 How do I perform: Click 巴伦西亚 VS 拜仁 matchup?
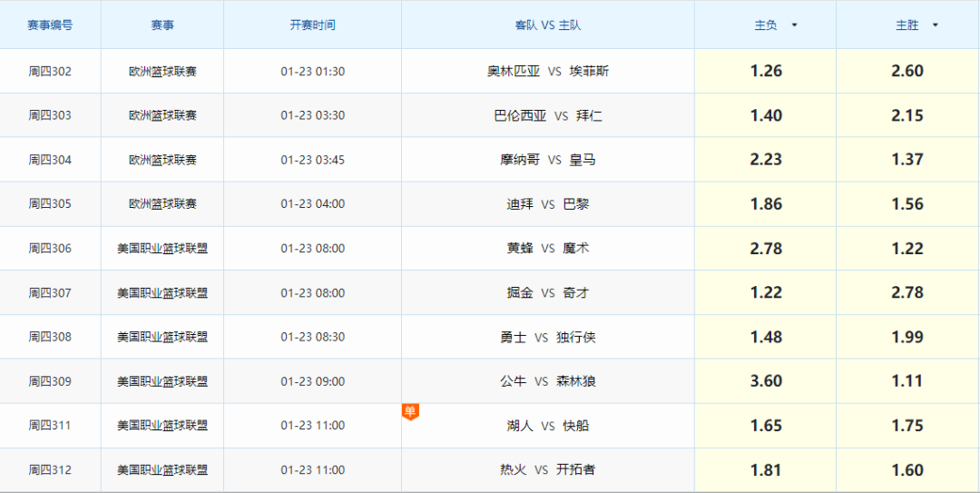coord(548,115)
